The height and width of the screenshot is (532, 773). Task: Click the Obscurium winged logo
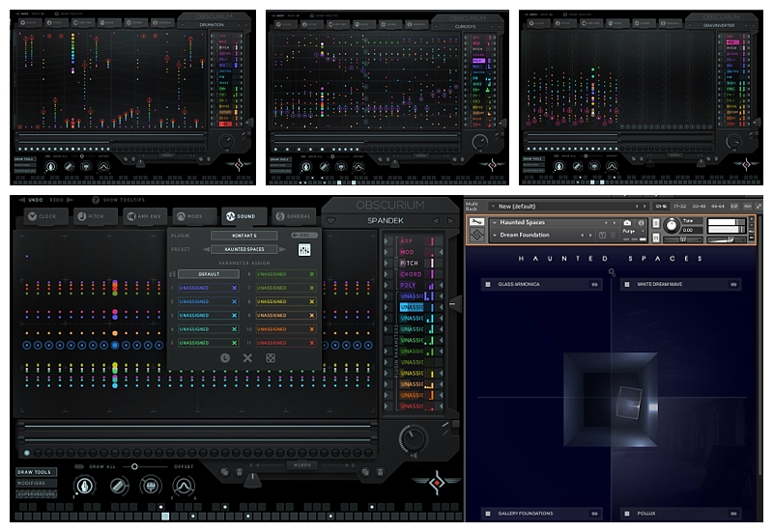[x=437, y=483]
